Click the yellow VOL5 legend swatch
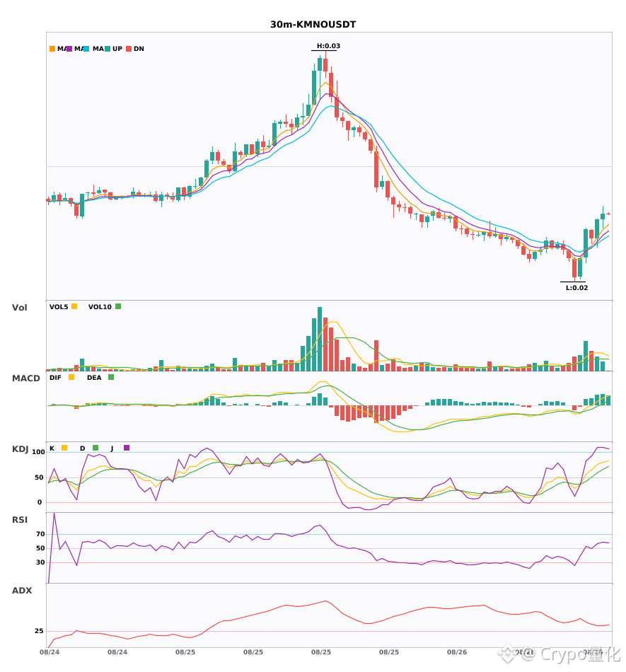This screenshot has height=672, width=626. point(74,306)
